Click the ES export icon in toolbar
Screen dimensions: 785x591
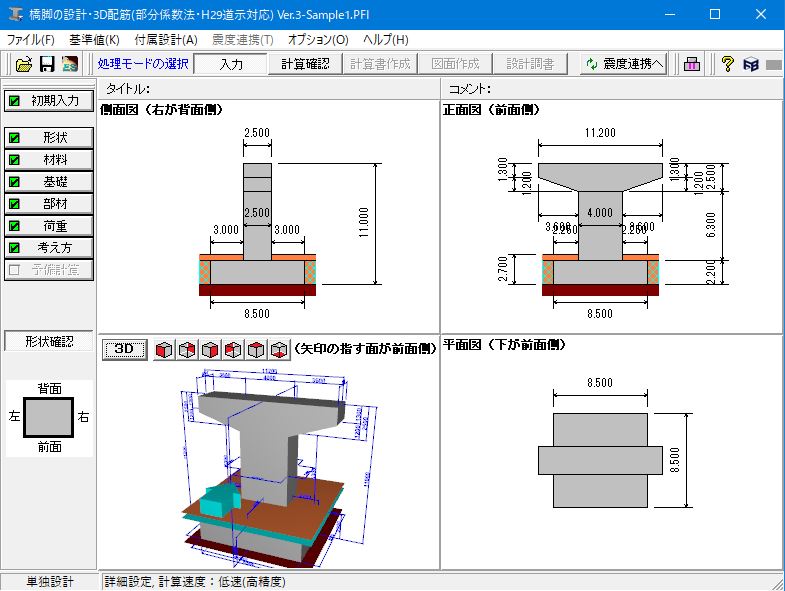(70, 64)
